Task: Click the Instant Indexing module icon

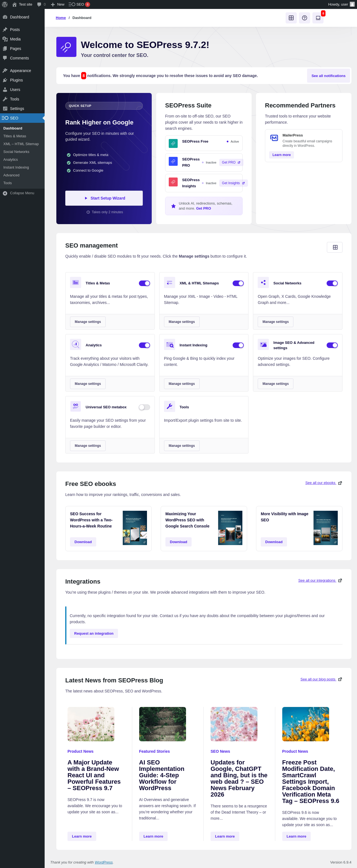Action: 169,344
